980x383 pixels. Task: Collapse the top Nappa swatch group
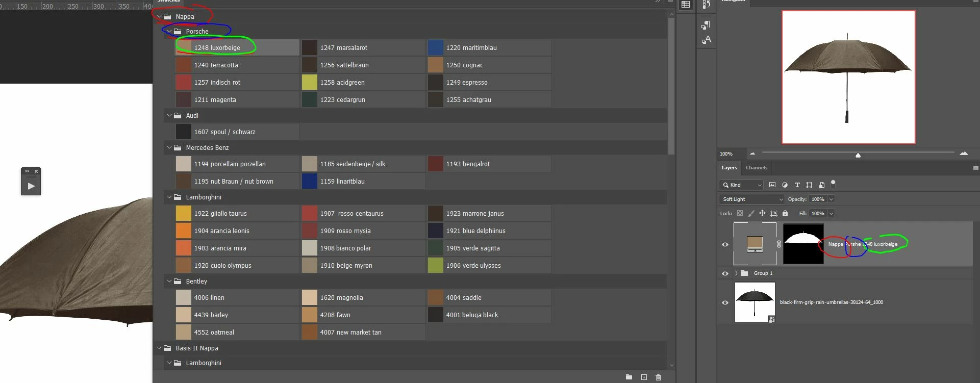point(159,17)
